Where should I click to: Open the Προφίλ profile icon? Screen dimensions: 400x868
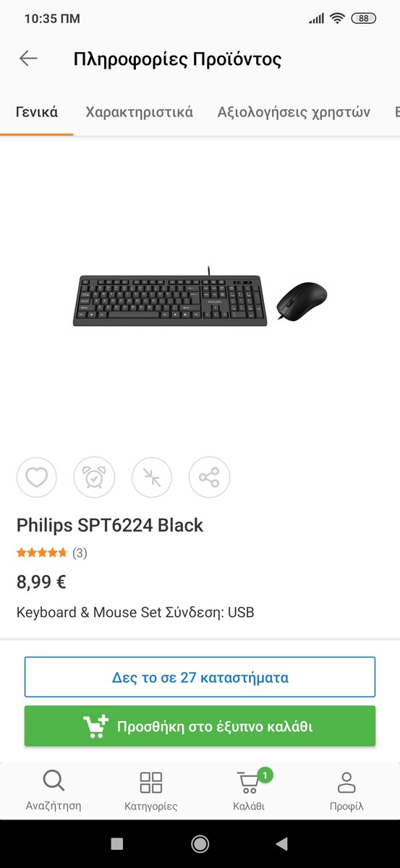point(346,790)
